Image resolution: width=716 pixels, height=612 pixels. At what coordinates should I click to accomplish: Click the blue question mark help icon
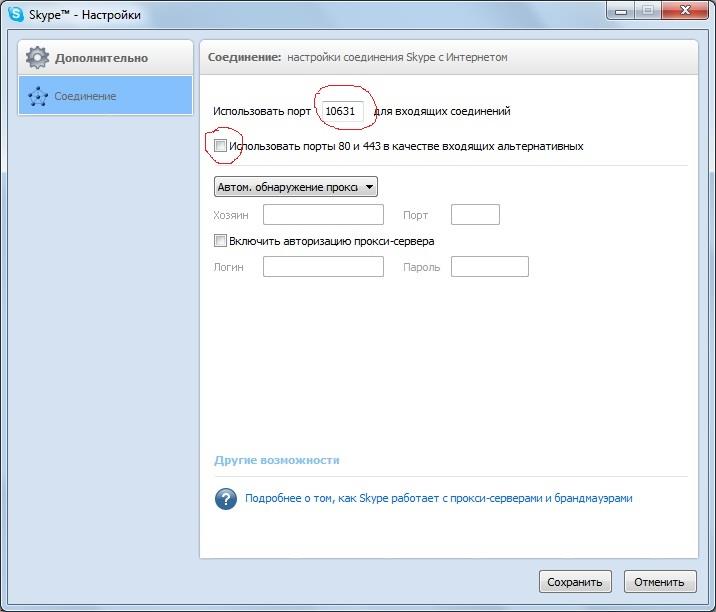point(226,498)
